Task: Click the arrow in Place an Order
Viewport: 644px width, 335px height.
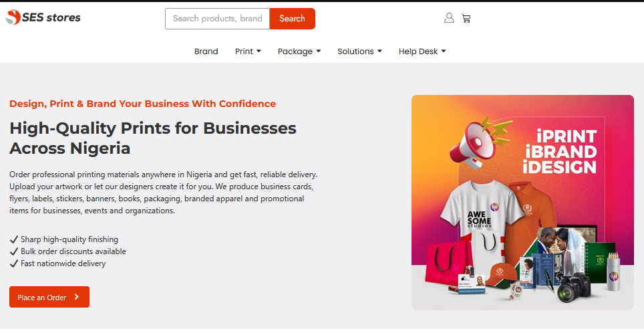Action: point(77,298)
